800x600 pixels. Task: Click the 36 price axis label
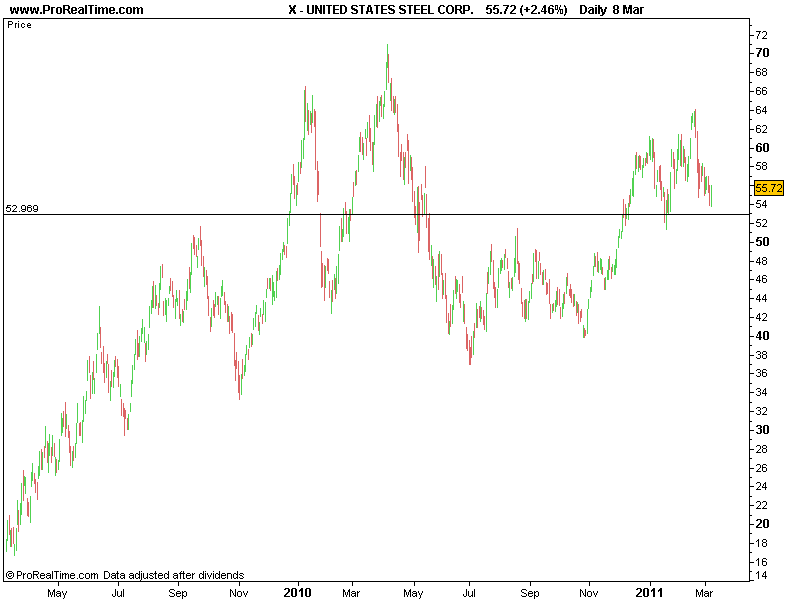pyautogui.click(x=761, y=373)
